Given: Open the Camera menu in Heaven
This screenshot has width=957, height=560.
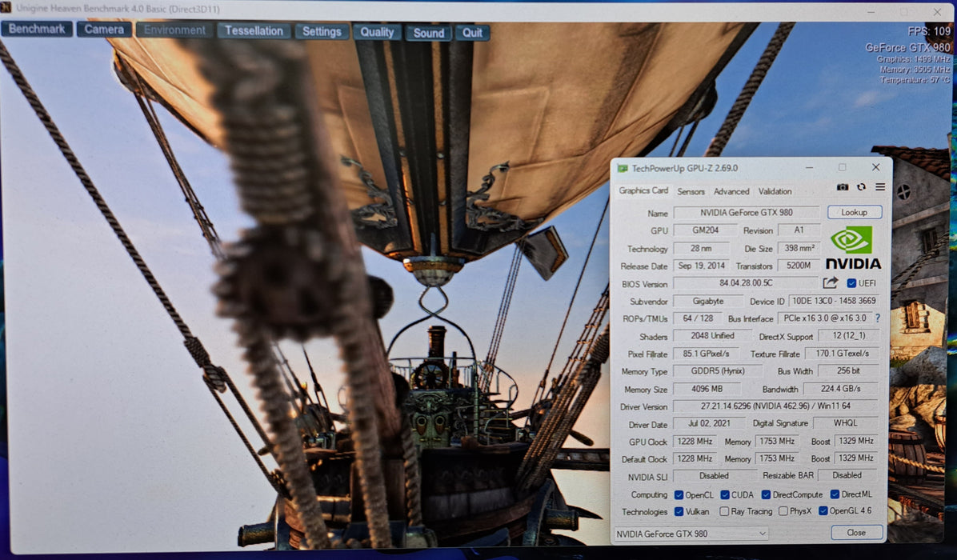Looking at the screenshot, I should click(x=104, y=30).
